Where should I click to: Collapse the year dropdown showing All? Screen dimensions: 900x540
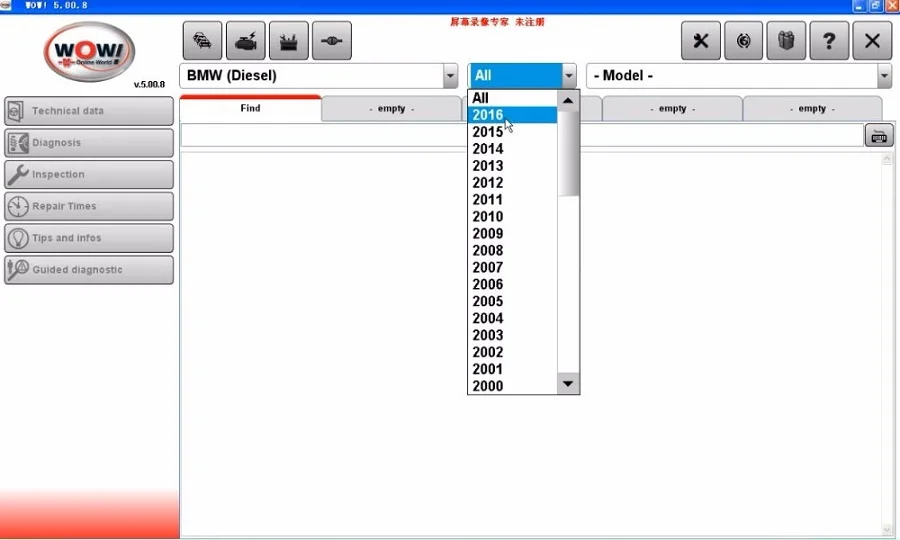pyautogui.click(x=569, y=76)
